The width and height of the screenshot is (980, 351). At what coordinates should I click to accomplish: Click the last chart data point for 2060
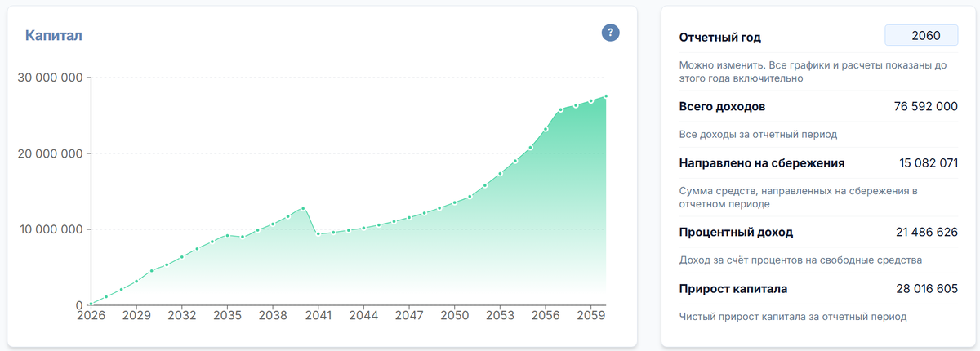(606, 96)
